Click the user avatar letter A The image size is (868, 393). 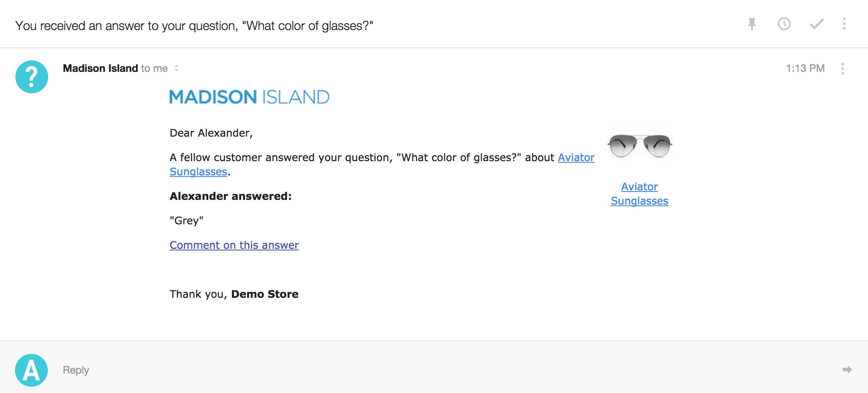click(32, 370)
